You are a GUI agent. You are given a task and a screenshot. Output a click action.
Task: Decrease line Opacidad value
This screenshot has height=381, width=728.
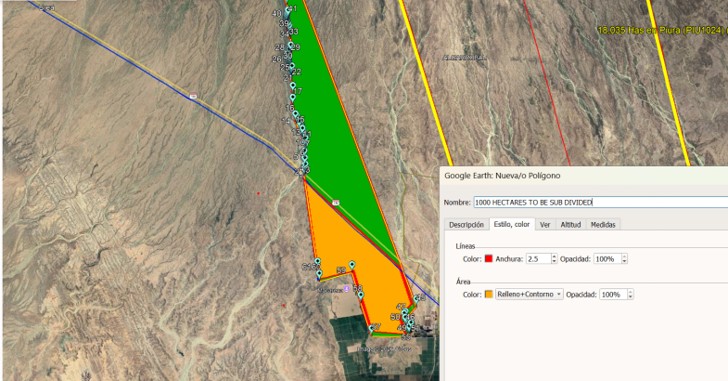tap(624, 262)
